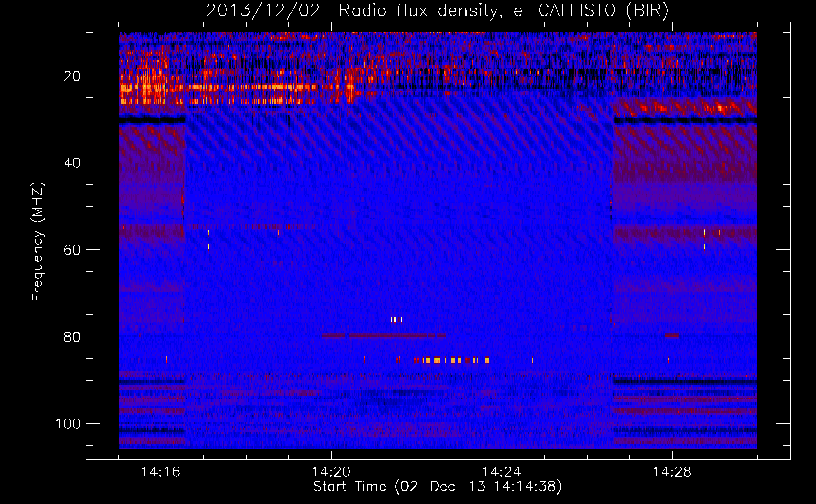The height and width of the screenshot is (504, 816).
Task: Click the red horizontal band at 80 MHz around 14:21
Action: point(384,335)
